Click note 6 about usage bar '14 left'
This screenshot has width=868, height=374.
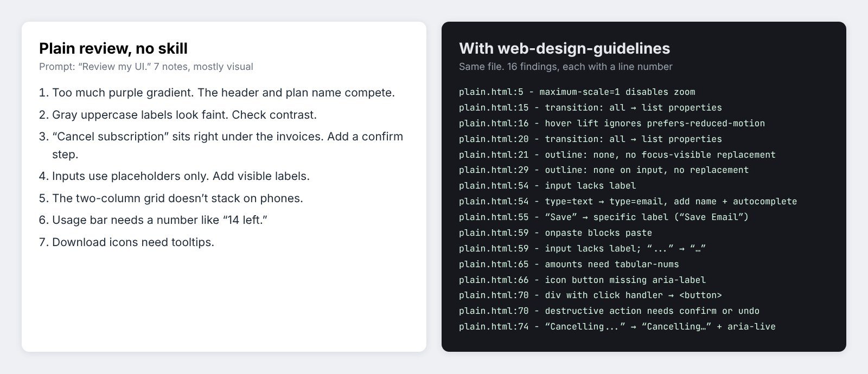tap(154, 220)
